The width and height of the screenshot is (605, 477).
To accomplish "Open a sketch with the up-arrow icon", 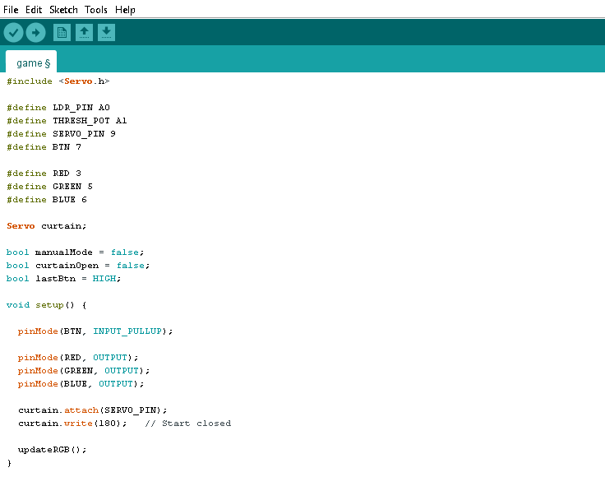I will (84, 32).
